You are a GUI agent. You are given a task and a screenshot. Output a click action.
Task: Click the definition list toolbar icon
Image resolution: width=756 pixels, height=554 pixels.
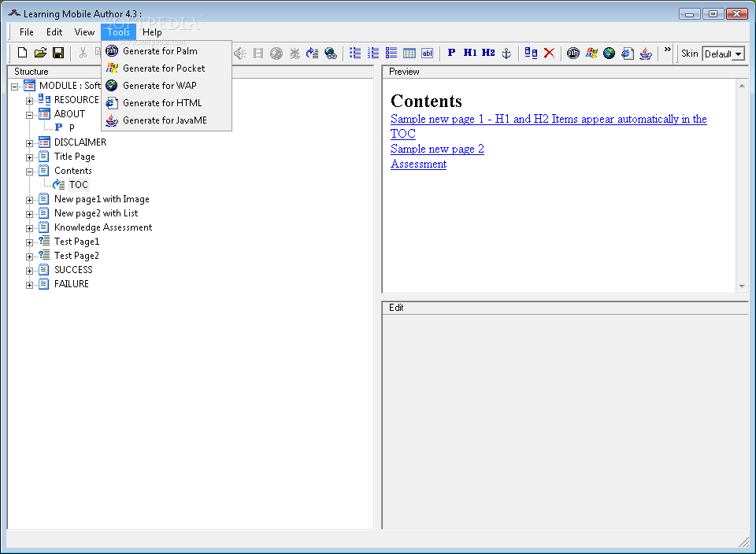coord(391,53)
